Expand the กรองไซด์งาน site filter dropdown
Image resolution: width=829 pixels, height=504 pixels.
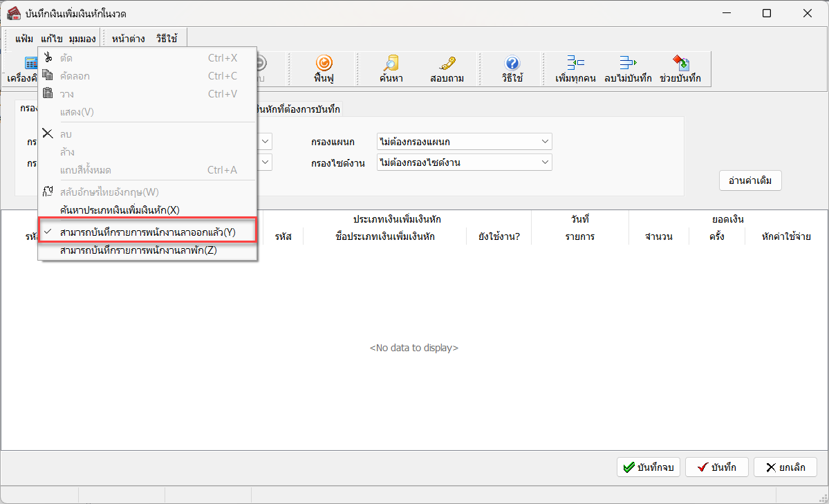(x=545, y=162)
